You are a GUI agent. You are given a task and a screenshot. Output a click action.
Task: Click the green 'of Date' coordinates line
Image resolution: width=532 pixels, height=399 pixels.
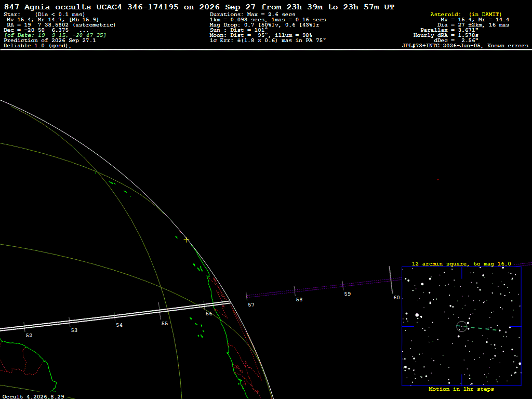click(55, 35)
